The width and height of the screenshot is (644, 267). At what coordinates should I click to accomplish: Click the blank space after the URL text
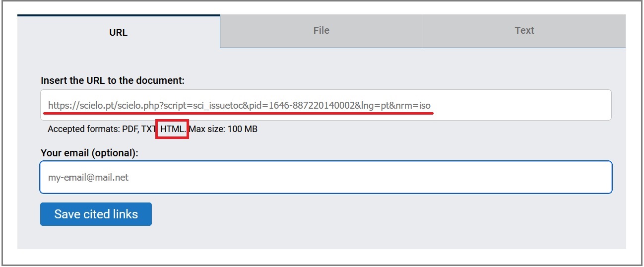pyautogui.click(x=521, y=105)
